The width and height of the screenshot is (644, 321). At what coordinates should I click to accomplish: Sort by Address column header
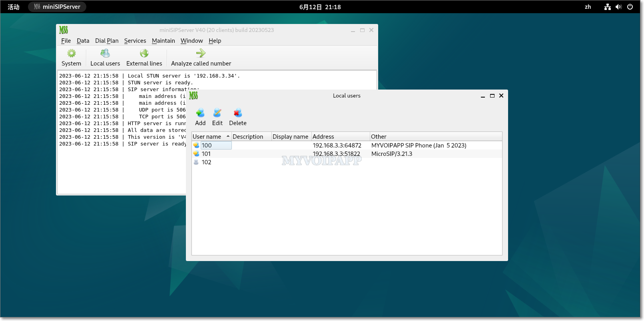[x=341, y=137]
